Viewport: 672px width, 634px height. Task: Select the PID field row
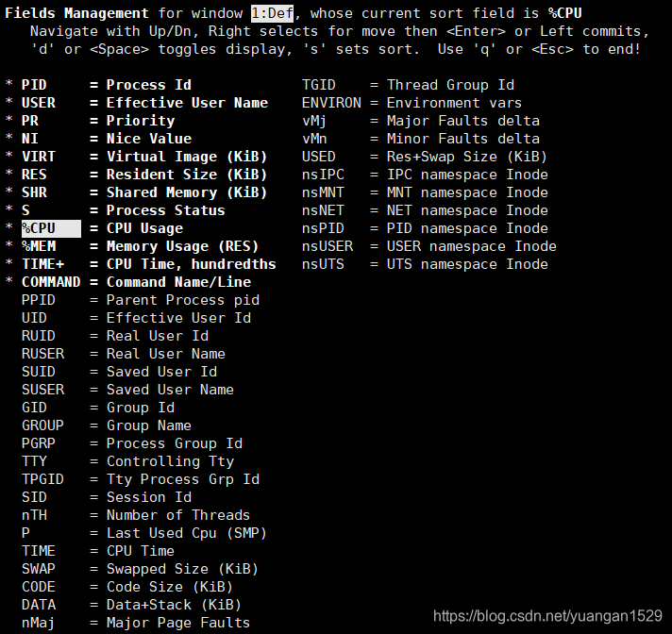98,85
